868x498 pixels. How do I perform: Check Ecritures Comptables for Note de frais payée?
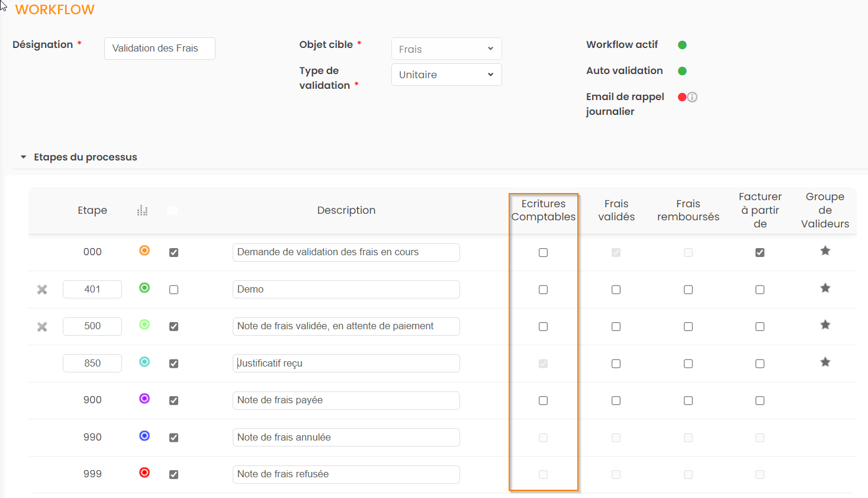543,401
